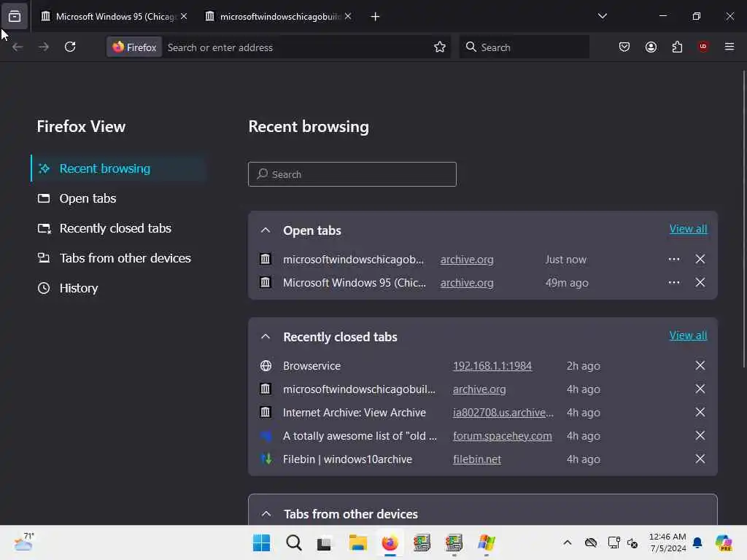This screenshot has height=560, width=747.
Task: Close the microsoftwindowschicagobuild tab in tab strip
Action: coord(348,16)
